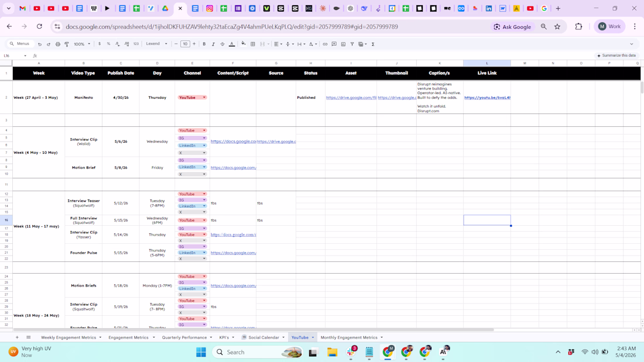The width and height of the screenshot is (644, 362).
Task: Open Social Calendar tab options arrow
Action: pyautogui.click(x=283, y=337)
